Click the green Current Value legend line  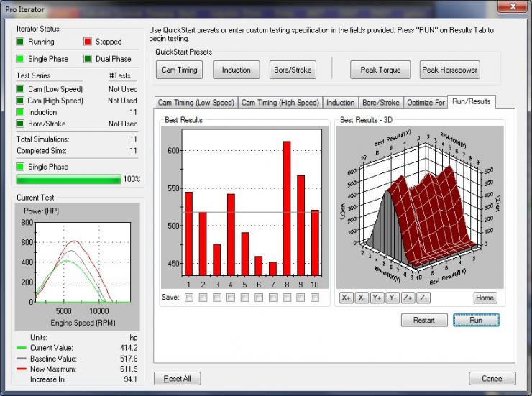click(22, 348)
